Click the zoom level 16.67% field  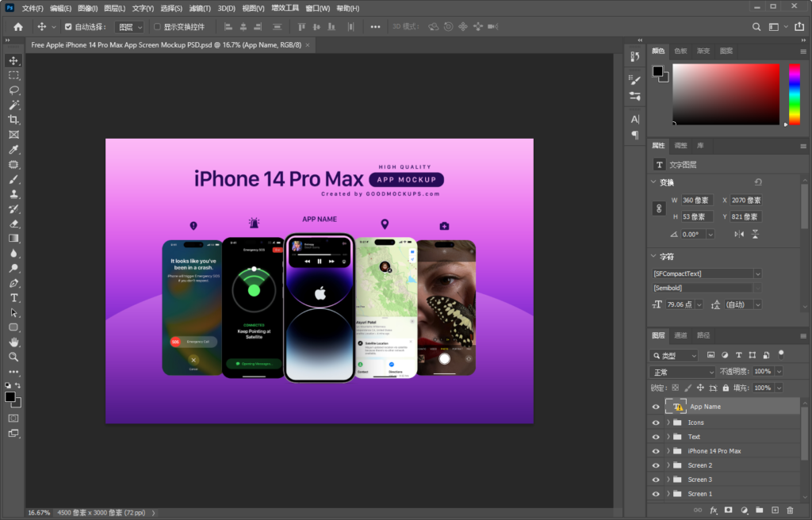pyautogui.click(x=39, y=513)
